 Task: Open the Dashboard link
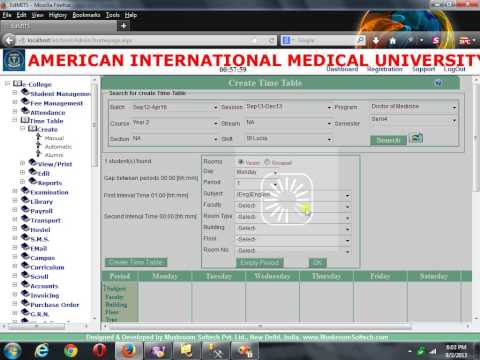pos(342,69)
